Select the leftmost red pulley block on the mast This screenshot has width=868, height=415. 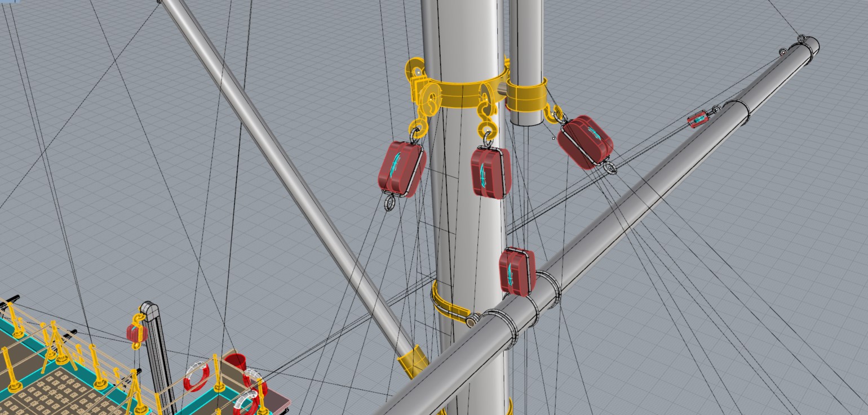tap(400, 168)
